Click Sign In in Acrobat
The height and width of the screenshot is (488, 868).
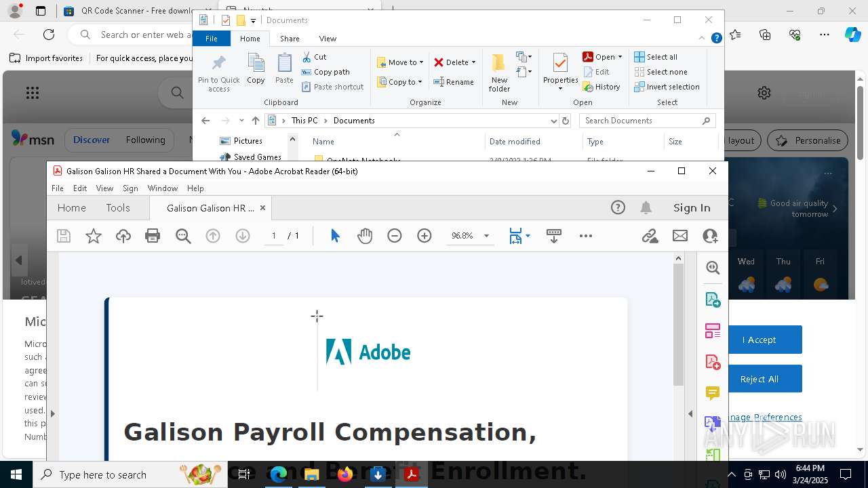click(x=692, y=208)
